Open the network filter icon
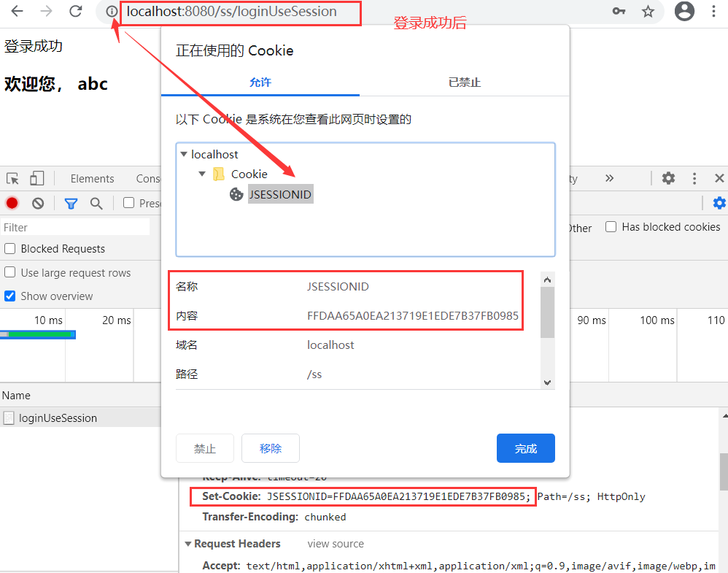 pos(71,203)
